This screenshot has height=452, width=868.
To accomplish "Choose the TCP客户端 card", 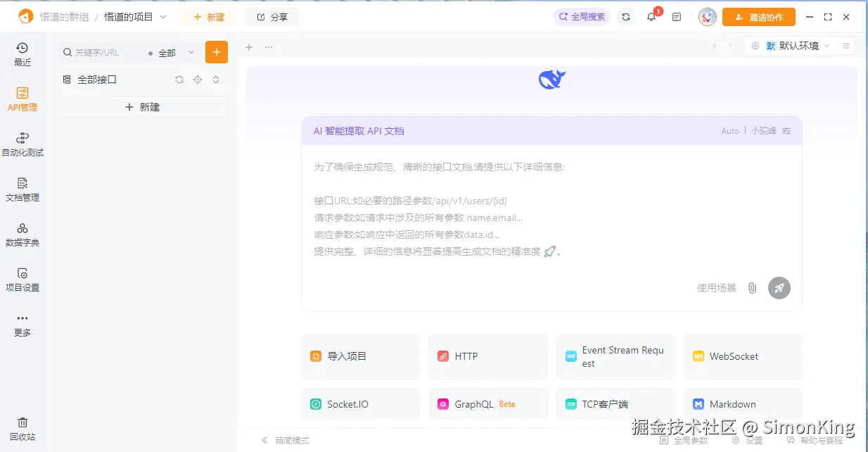I will point(615,404).
